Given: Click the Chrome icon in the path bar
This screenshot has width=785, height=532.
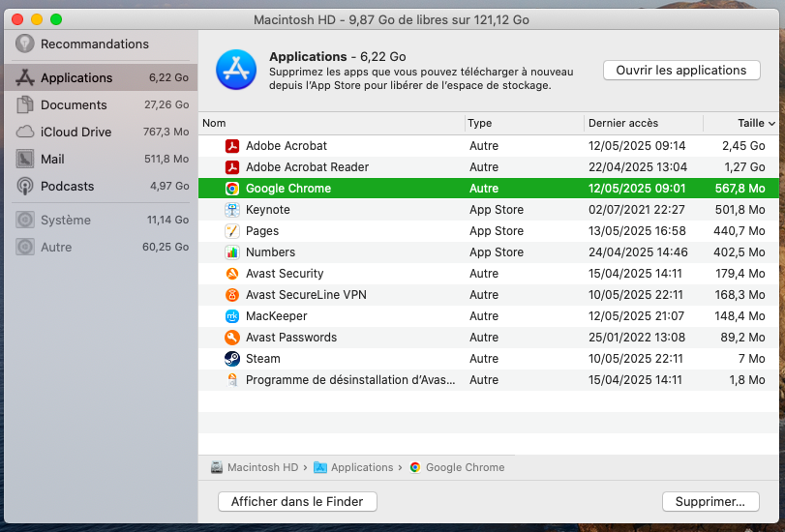Looking at the screenshot, I should point(415,467).
